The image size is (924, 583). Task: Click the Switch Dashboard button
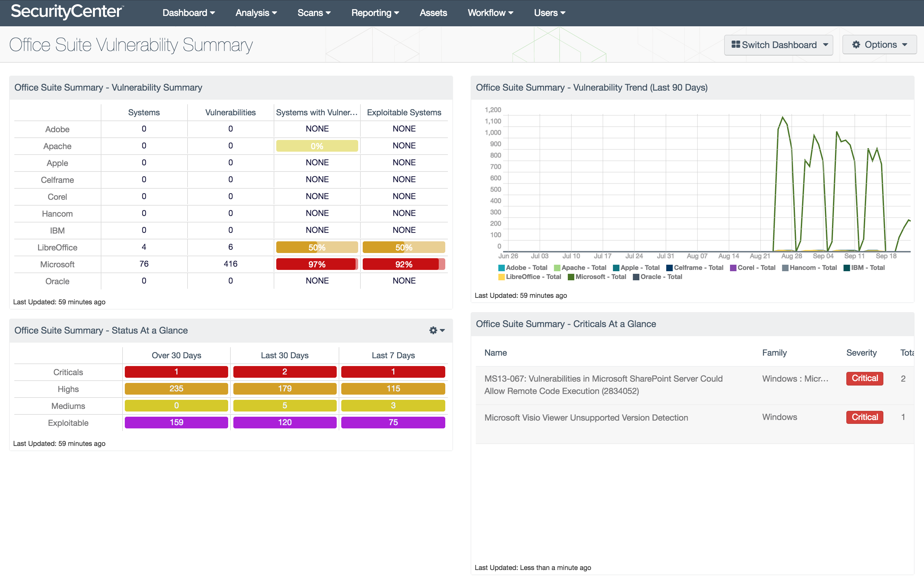coord(778,45)
